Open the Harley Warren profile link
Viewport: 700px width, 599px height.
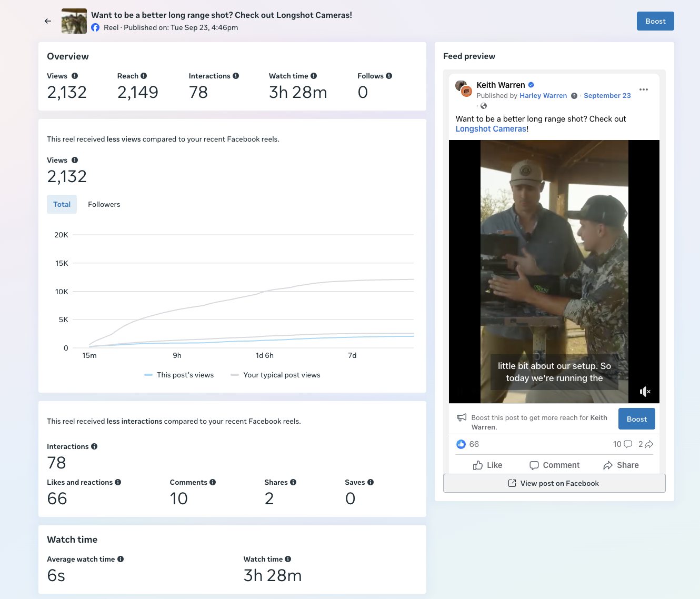point(543,96)
